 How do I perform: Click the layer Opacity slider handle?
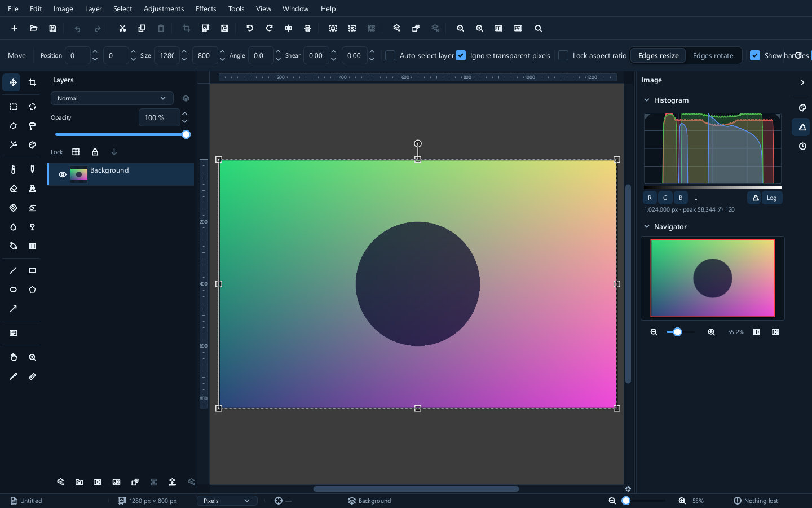tap(186, 134)
